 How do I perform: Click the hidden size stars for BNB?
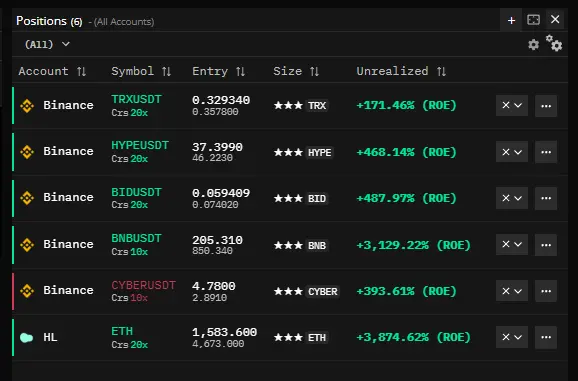(x=288, y=245)
